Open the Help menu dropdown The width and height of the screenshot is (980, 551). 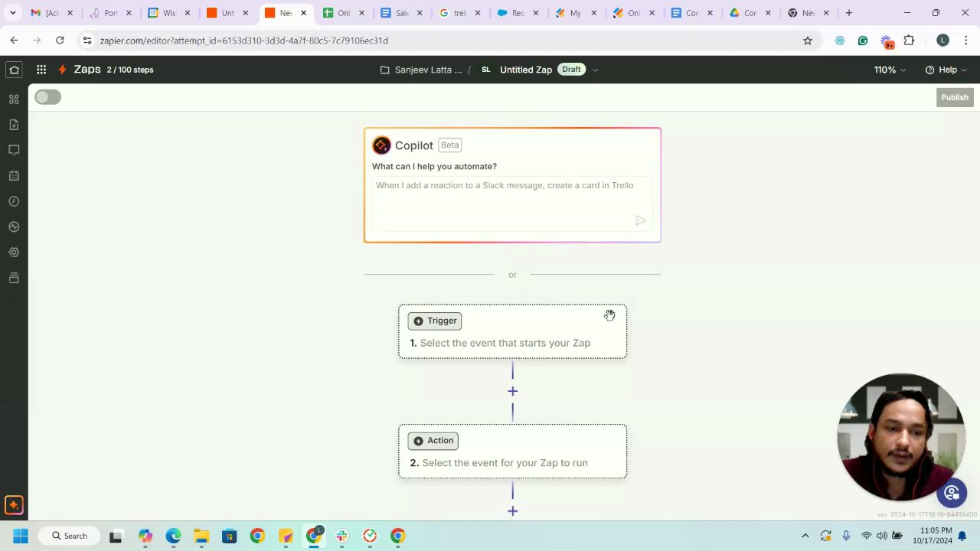tap(946, 70)
